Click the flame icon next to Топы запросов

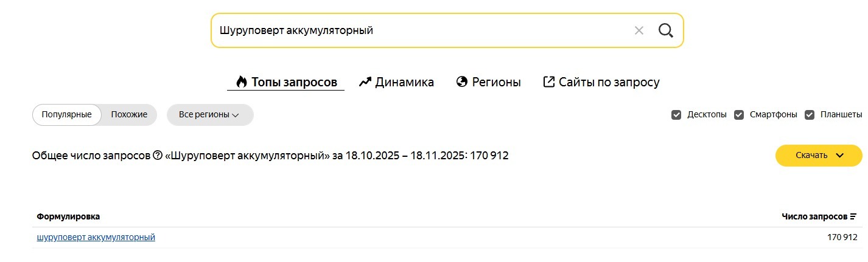tap(242, 82)
